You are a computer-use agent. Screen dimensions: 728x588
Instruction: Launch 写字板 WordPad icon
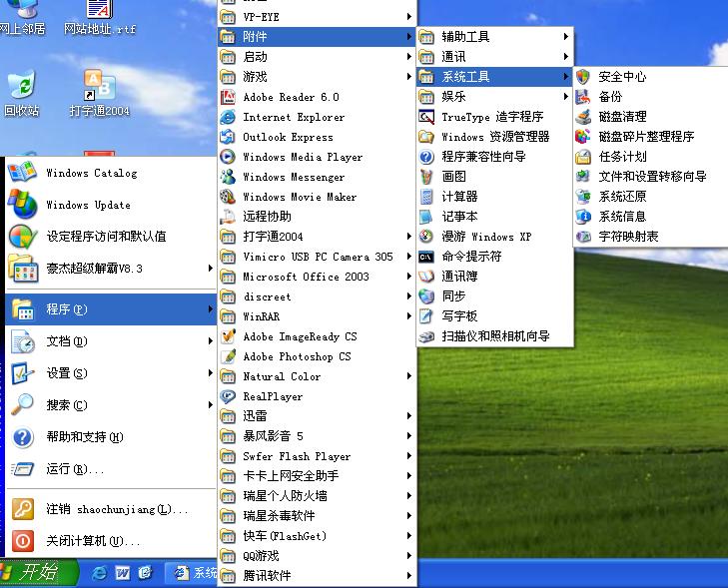(x=426, y=316)
